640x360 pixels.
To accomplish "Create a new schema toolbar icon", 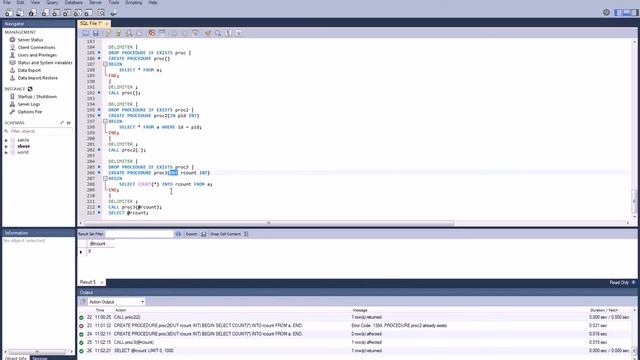I will click(45, 13).
